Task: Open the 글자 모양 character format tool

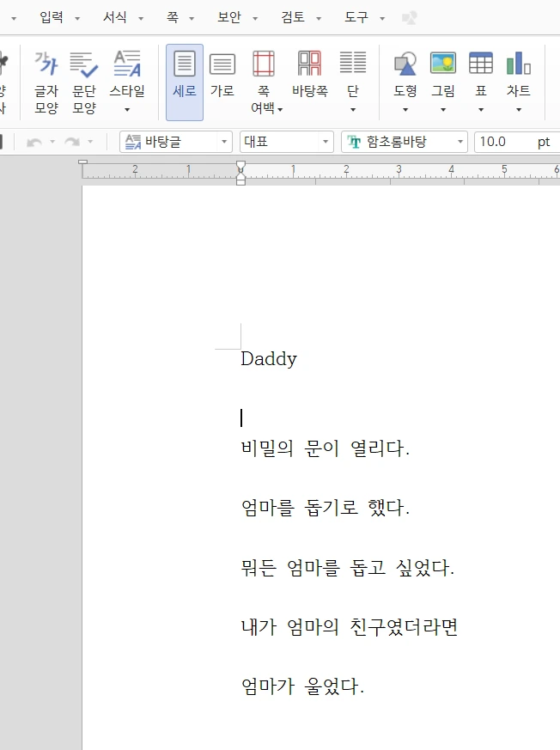Action: [46, 82]
